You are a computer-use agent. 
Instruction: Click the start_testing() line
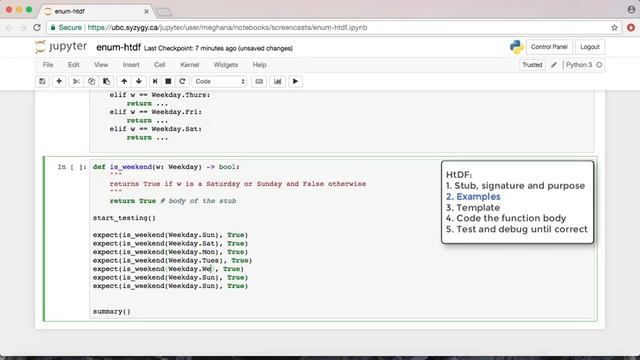(124, 218)
